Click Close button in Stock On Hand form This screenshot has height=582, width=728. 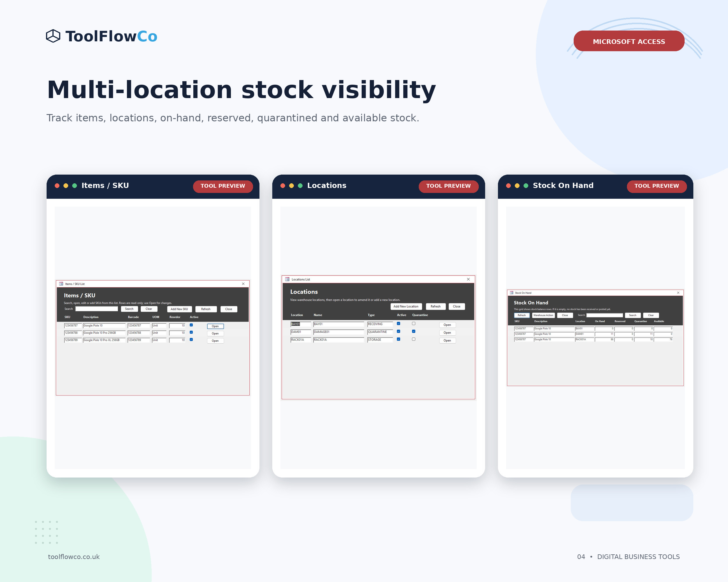[565, 315]
